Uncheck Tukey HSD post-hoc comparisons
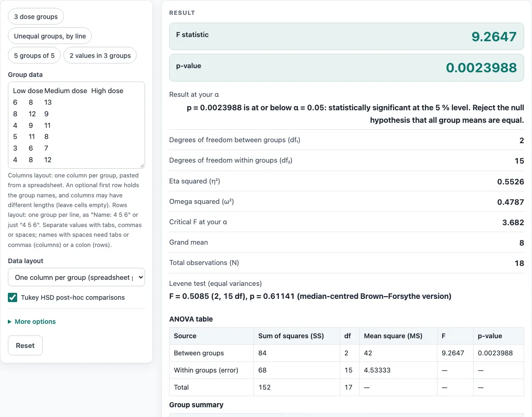Viewport: 532px width, 417px height. pos(13,297)
